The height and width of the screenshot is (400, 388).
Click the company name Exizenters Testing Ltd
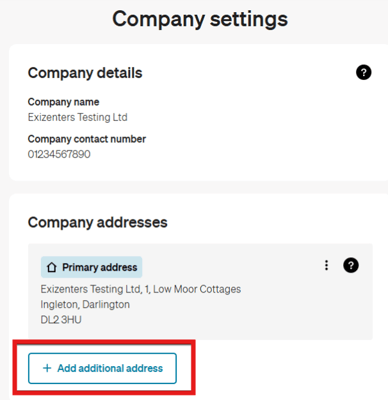click(x=77, y=117)
